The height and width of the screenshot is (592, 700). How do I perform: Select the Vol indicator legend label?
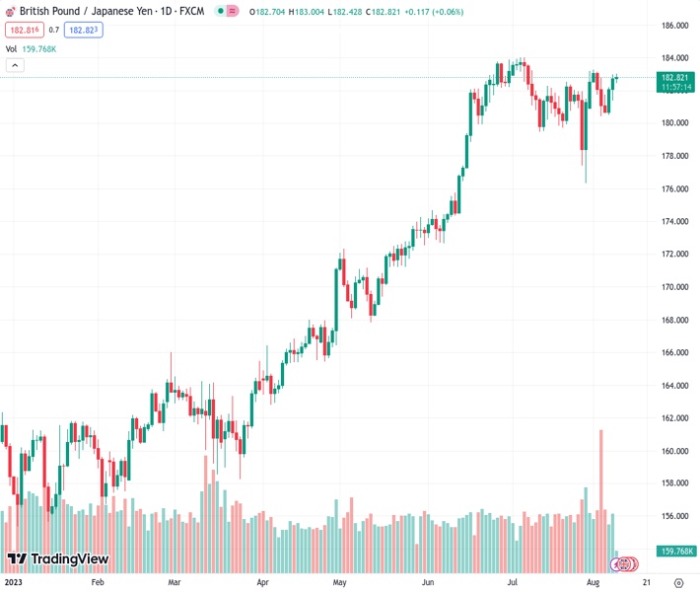click(11, 48)
